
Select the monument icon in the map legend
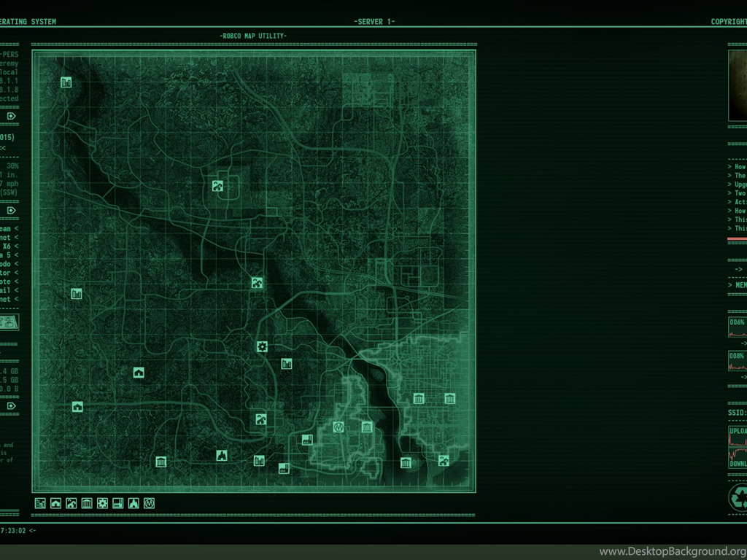(x=87, y=503)
